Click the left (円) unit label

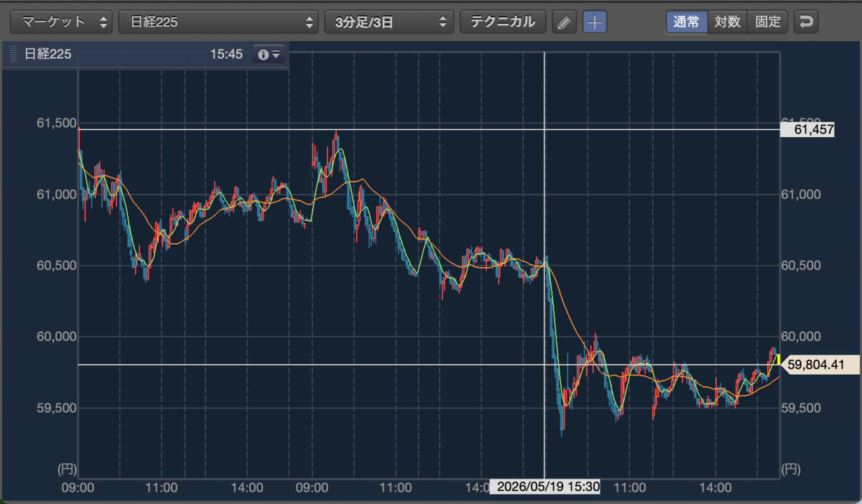coord(67,470)
